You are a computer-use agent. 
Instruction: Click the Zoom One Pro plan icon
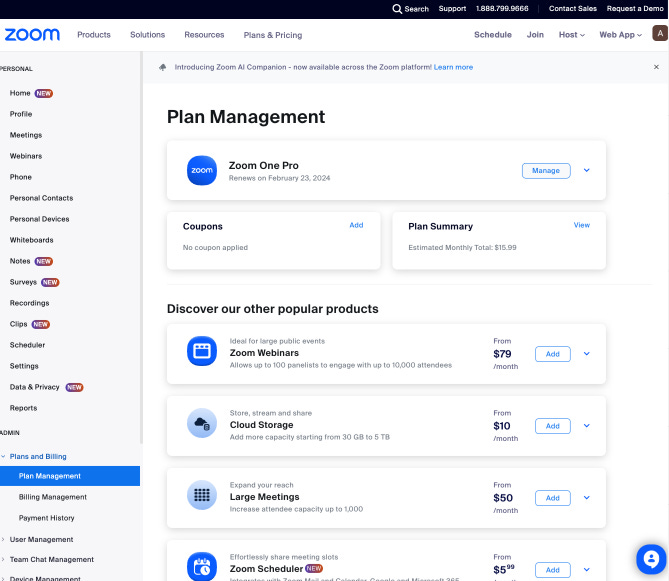click(x=202, y=170)
